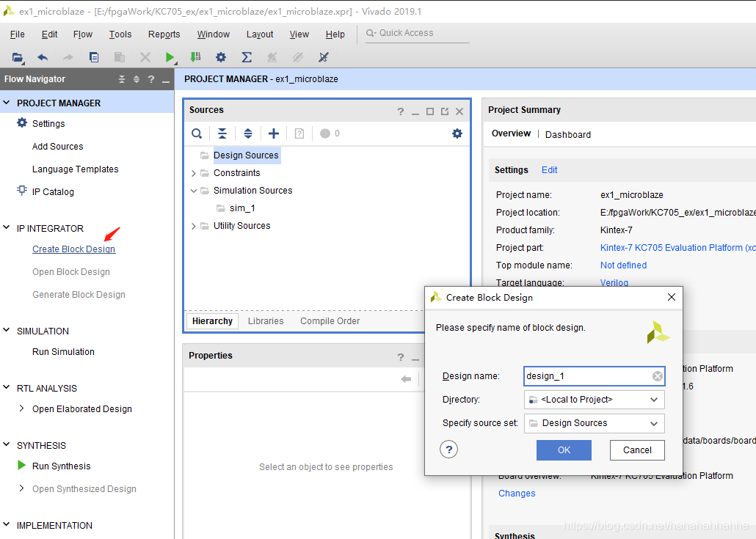The height and width of the screenshot is (539, 756).
Task: Click the Kintex-7 KC705 project part link
Action: click(x=678, y=248)
